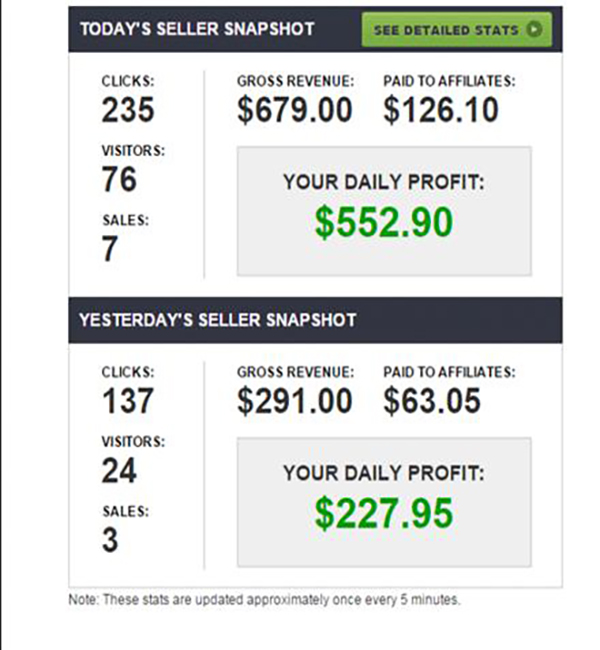This screenshot has width=600, height=650.
Task: Click yesterday's paid to affiliates $63.05
Action: point(432,401)
